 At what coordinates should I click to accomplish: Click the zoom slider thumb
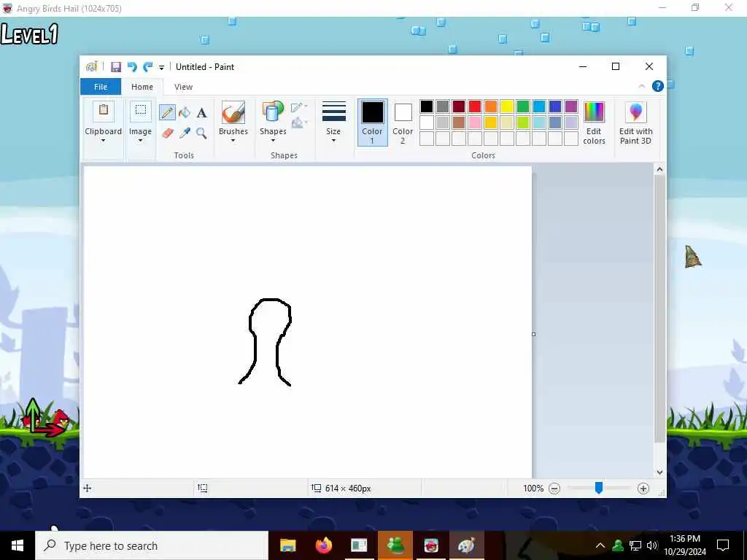(599, 488)
